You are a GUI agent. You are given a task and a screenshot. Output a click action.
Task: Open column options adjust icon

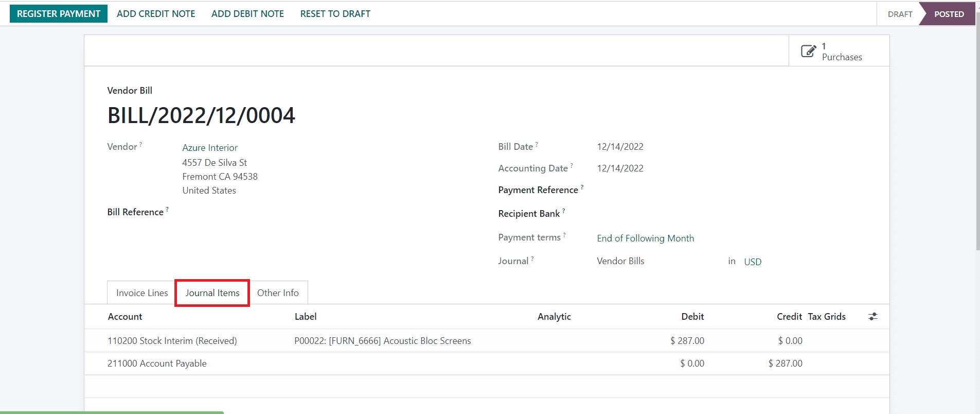(x=872, y=317)
